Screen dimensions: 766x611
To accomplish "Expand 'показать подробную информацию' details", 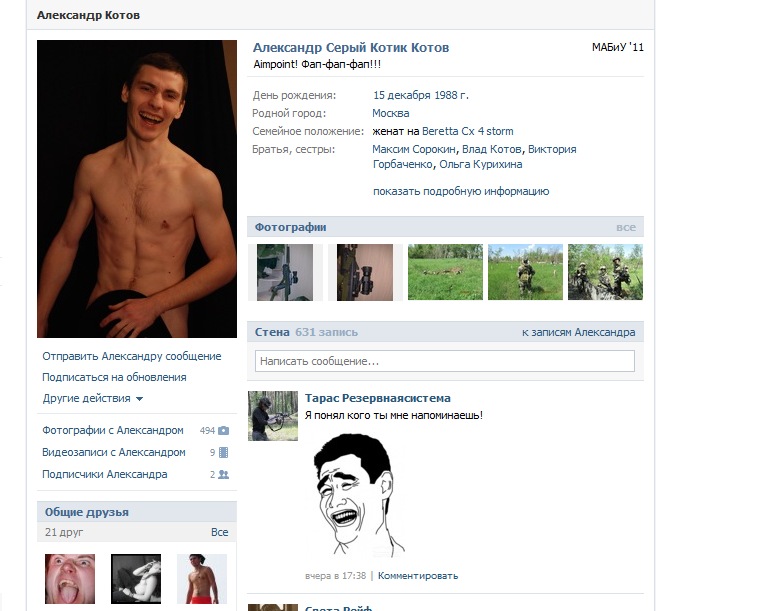I will coord(461,192).
